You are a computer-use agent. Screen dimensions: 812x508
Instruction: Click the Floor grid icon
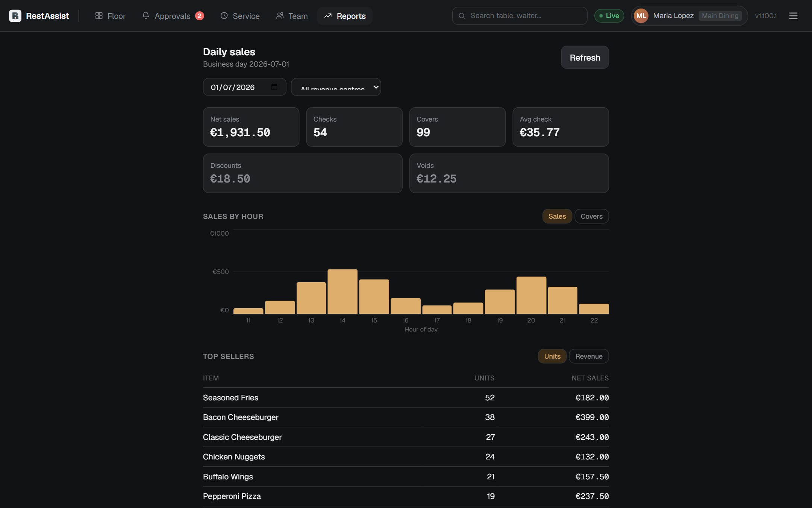tap(99, 16)
